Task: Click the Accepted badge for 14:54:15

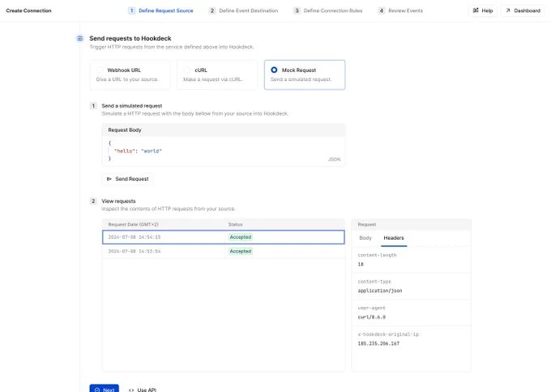Action: pyautogui.click(x=241, y=237)
